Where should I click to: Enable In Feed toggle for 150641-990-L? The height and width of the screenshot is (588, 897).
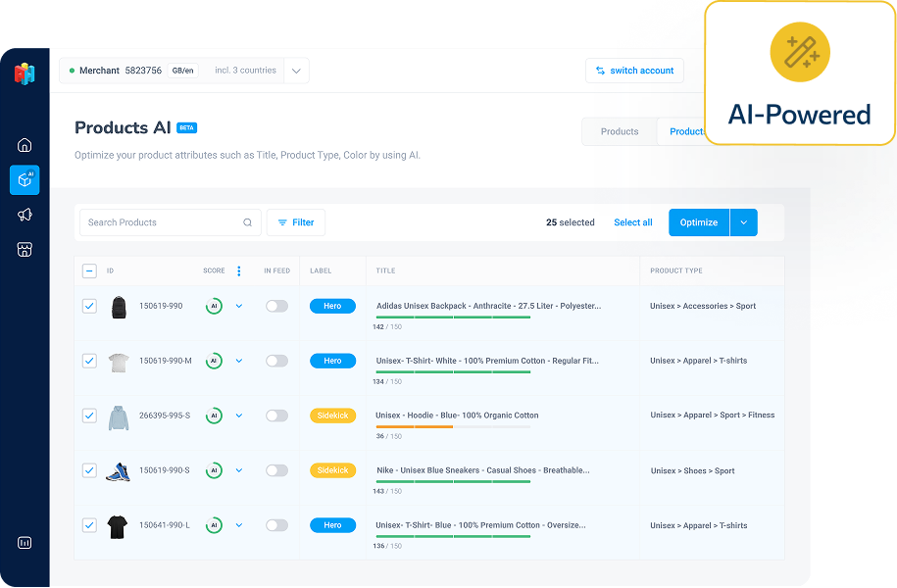click(276, 525)
